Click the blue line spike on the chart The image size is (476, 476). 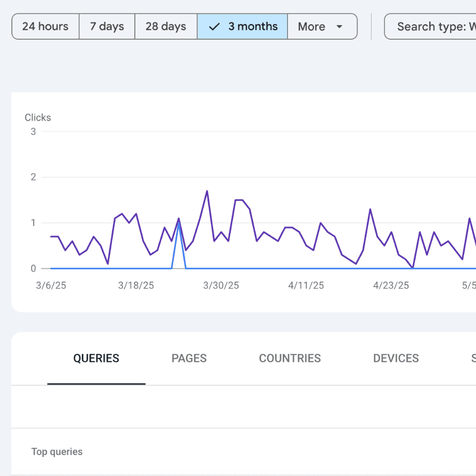pos(178,224)
